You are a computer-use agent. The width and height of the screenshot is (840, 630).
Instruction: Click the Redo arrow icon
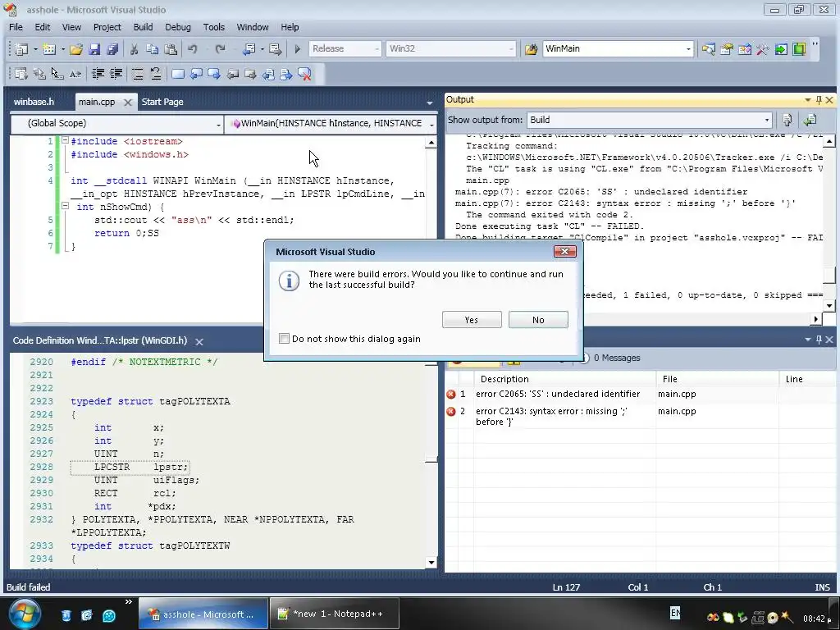(220, 49)
